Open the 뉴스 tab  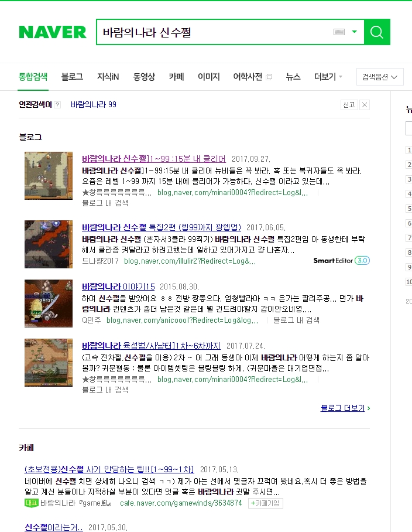pos(293,77)
